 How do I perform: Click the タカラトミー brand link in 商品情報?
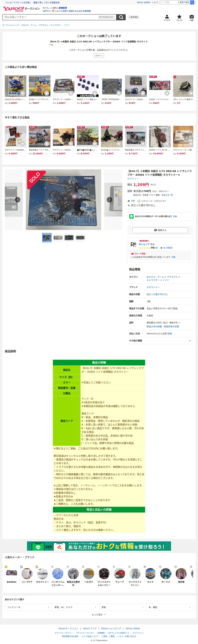click(x=153, y=287)
